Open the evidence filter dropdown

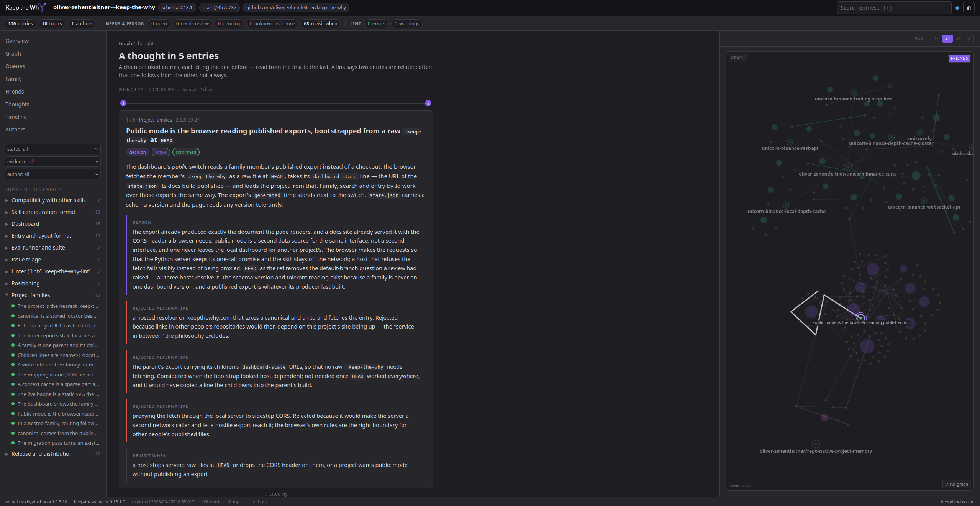point(52,161)
